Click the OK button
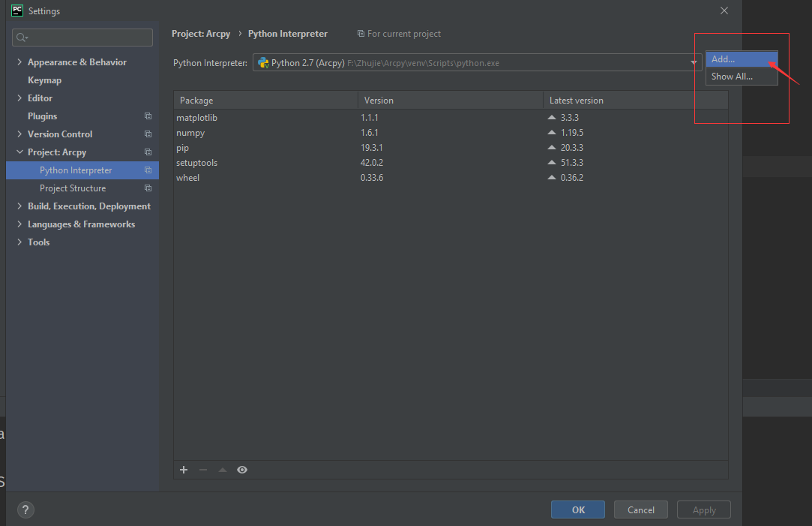The width and height of the screenshot is (812, 526). [577, 509]
